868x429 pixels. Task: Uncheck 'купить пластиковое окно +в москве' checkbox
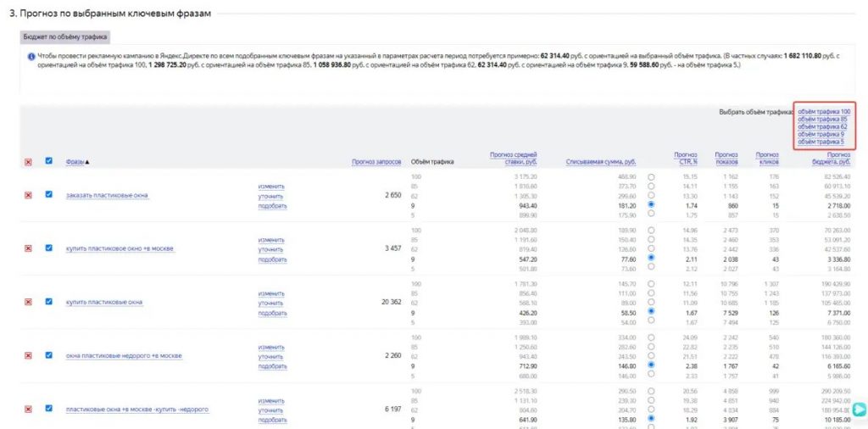point(48,248)
